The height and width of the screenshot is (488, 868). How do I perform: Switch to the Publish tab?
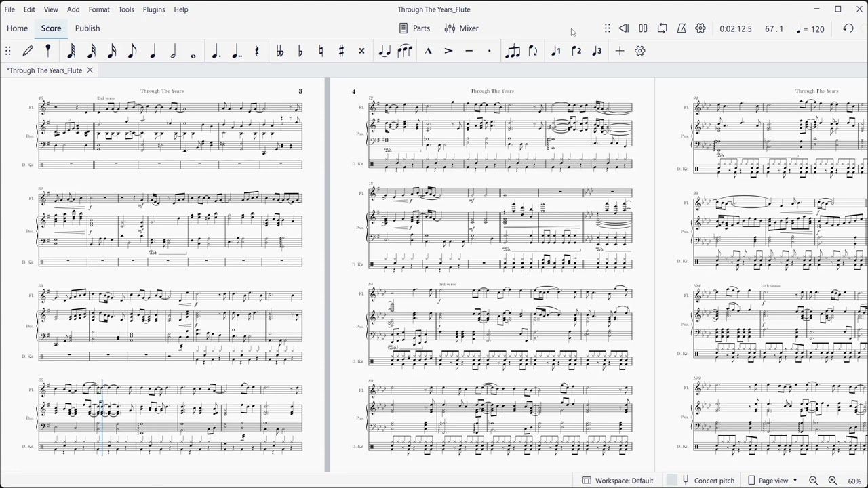coord(87,28)
